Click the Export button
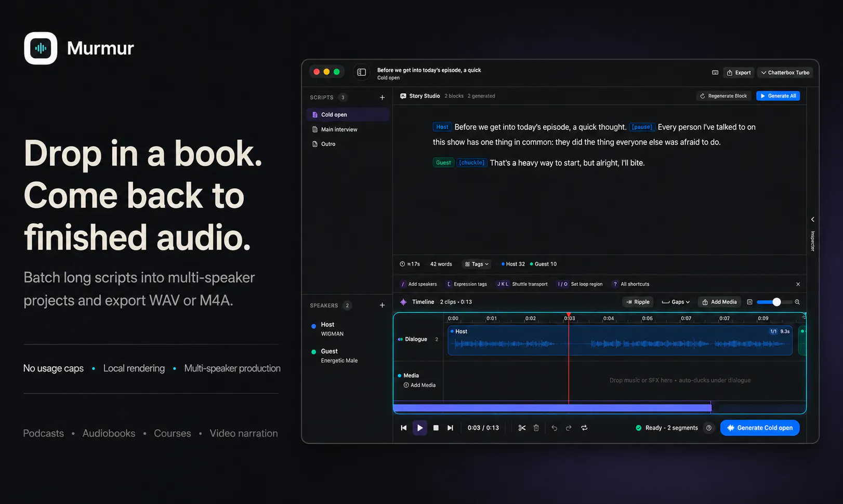This screenshot has width=843, height=504. [739, 73]
